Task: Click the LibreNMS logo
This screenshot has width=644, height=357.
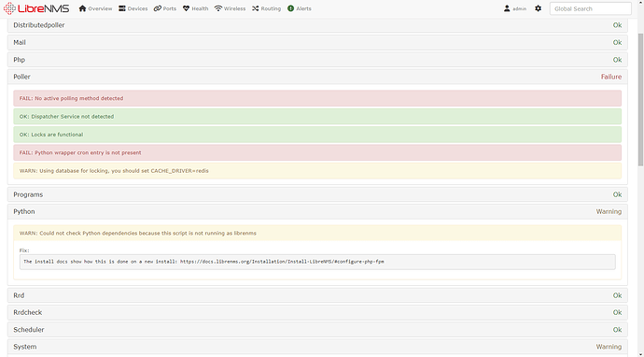Action: click(x=36, y=8)
